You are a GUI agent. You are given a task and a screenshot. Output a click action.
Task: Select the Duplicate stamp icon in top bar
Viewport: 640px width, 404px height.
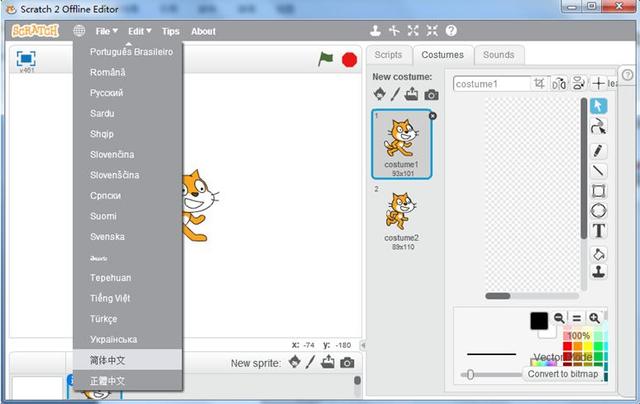click(375, 31)
